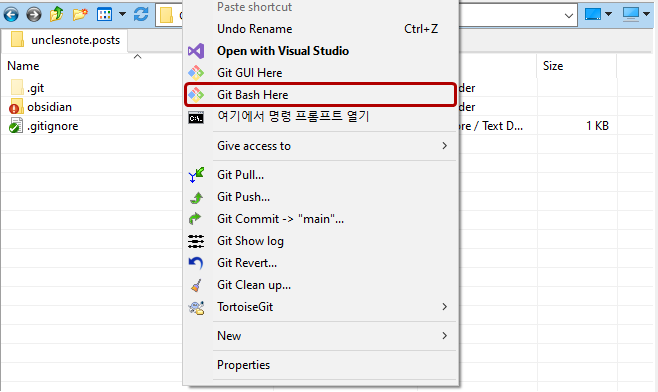Click the computer toolbar icon
This screenshot has height=392, width=658.
pyautogui.click(x=631, y=14)
